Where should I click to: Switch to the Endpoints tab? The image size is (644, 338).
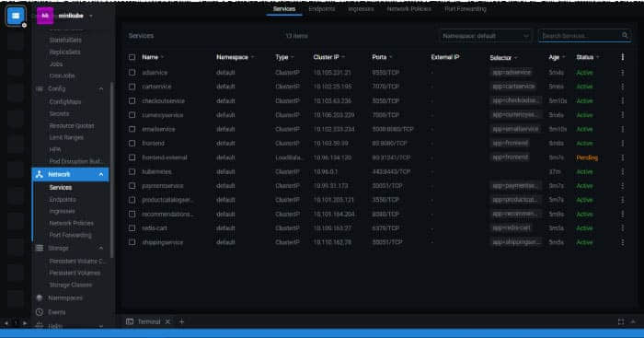[x=322, y=9]
